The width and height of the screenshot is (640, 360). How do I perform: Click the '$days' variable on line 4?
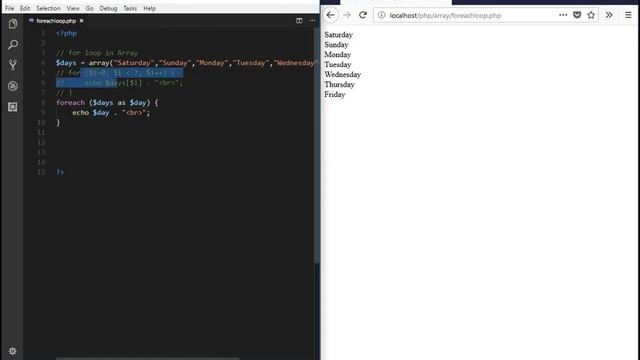point(66,63)
